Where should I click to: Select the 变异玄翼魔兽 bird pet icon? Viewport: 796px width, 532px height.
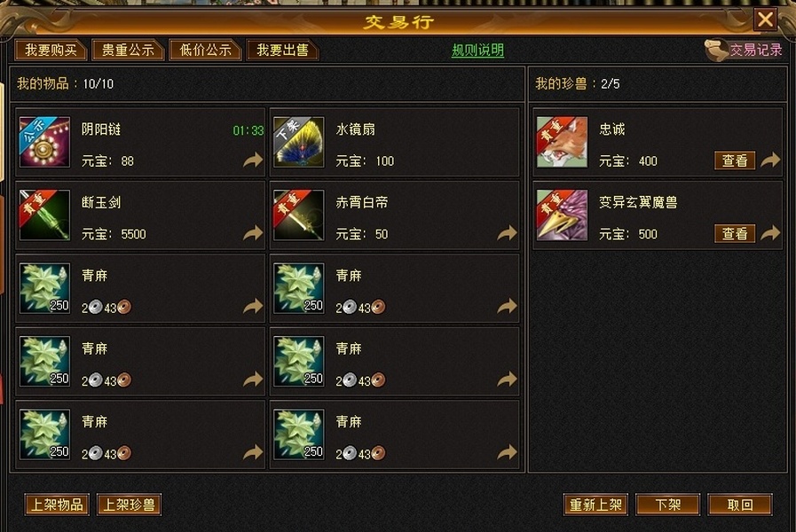coord(562,215)
